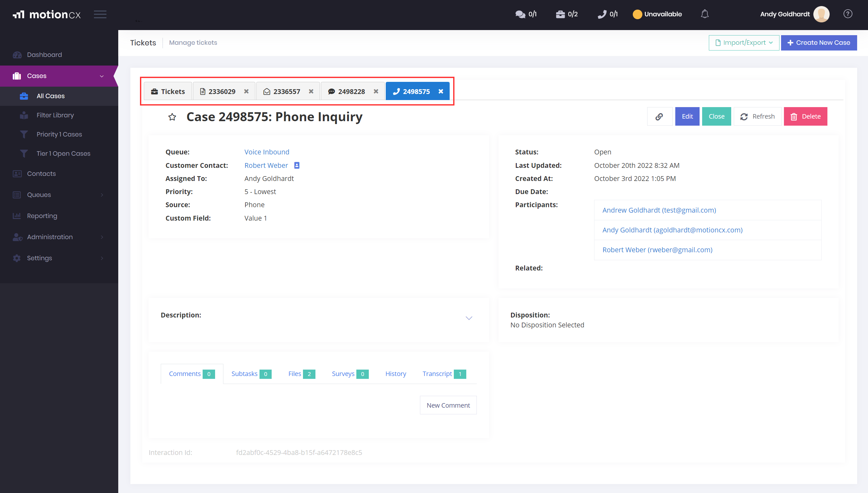Open Robert Weber contact link
Viewport: 868px width, 493px height.
266,165
